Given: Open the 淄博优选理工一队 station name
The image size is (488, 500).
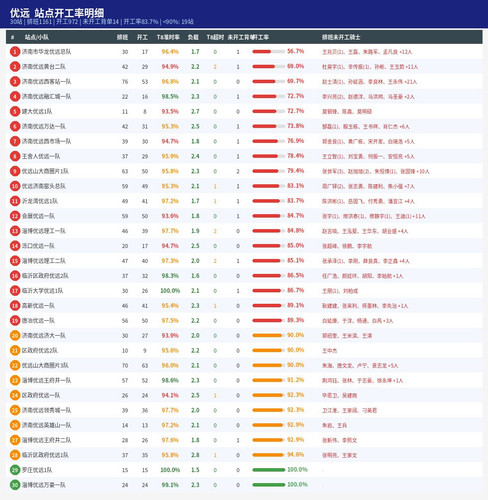Looking at the screenshot, I should (x=44, y=231).
